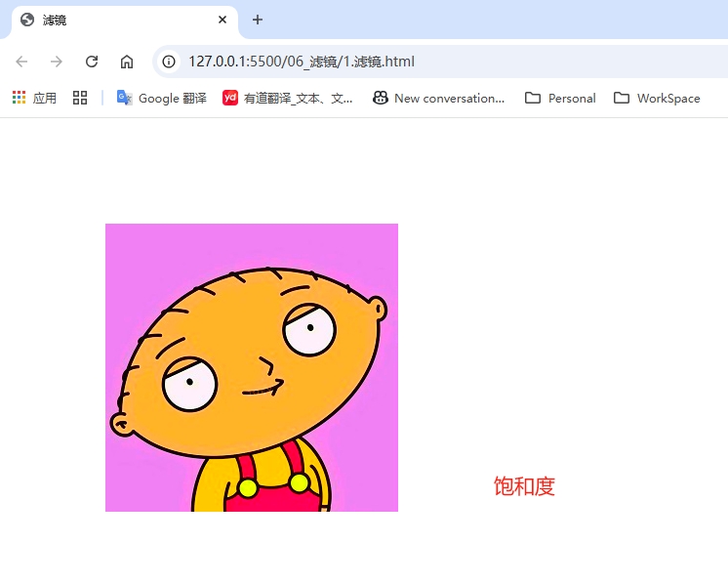Click the tab groups grid icon
This screenshot has height=584, width=728.
click(80, 98)
